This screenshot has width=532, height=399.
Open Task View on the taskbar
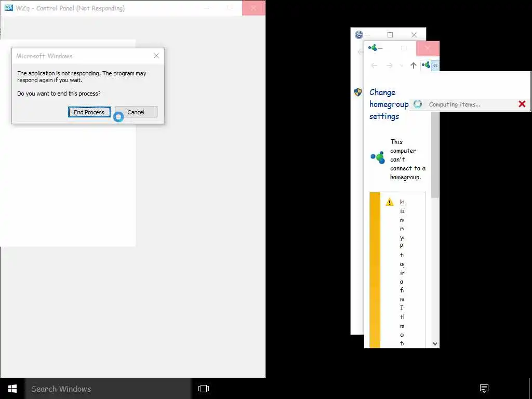[204, 389]
